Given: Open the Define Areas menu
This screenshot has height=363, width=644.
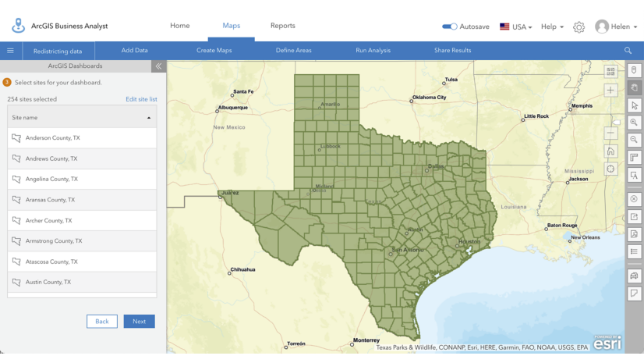Looking at the screenshot, I should [x=294, y=50].
